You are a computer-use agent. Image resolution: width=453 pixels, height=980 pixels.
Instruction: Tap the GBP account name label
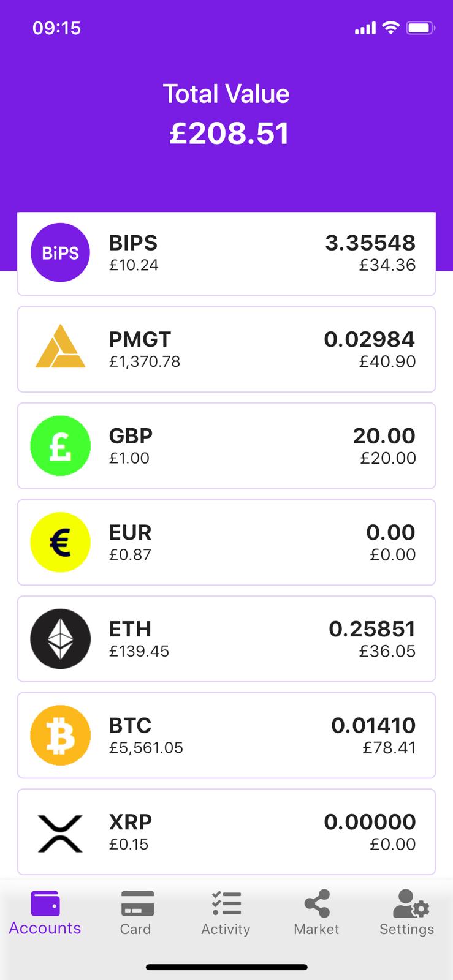pos(131,436)
